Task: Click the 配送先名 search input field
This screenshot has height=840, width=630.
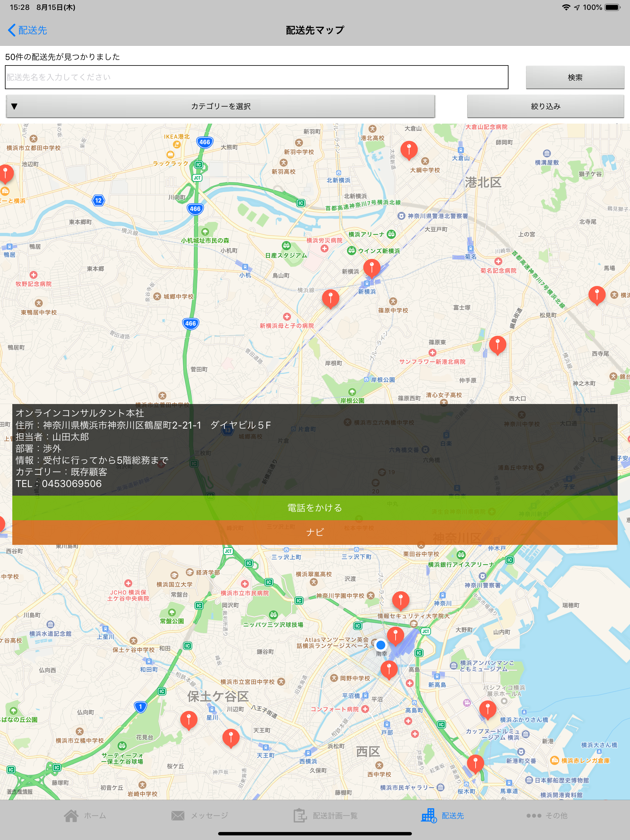Action: coord(257,77)
